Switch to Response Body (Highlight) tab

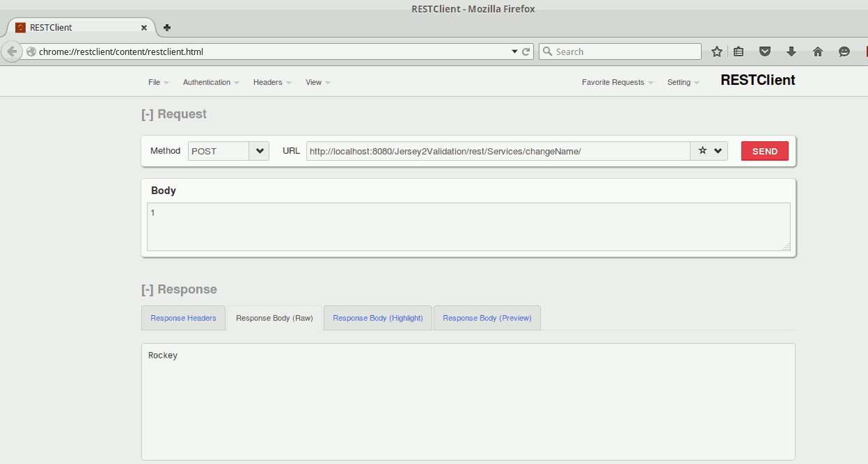[x=378, y=318]
